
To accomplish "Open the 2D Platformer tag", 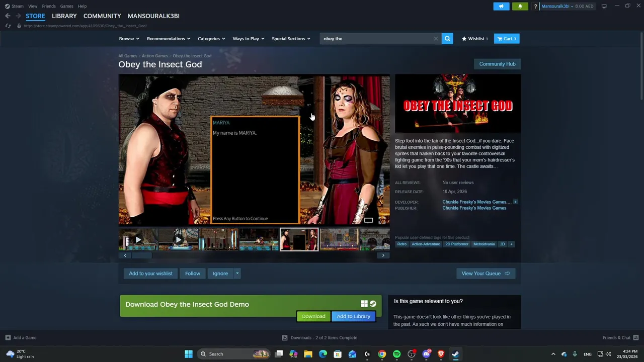I will 456,244.
